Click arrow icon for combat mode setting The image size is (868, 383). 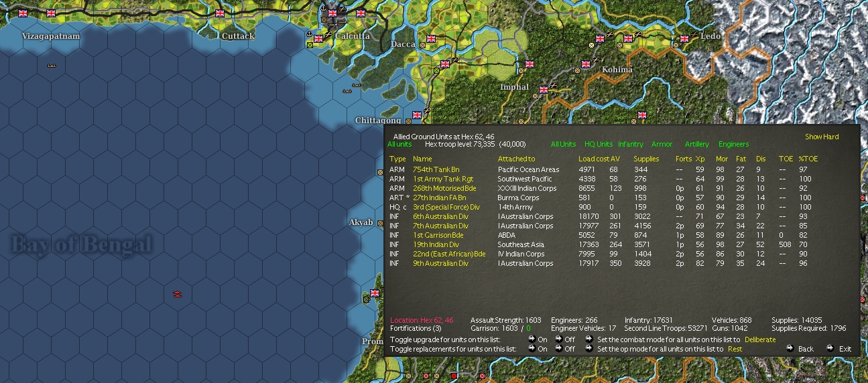(588, 339)
